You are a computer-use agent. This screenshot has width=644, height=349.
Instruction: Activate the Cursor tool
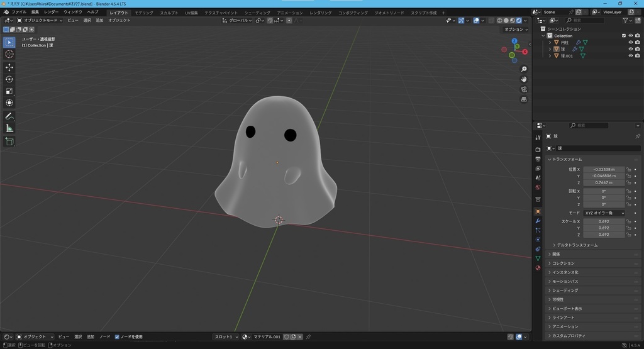[9, 54]
